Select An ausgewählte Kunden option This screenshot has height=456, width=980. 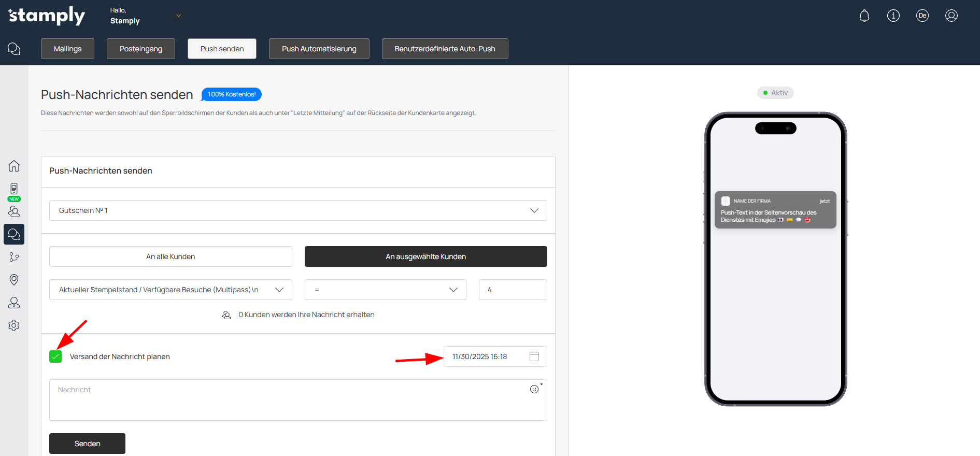pyautogui.click(x=425, y=256)
